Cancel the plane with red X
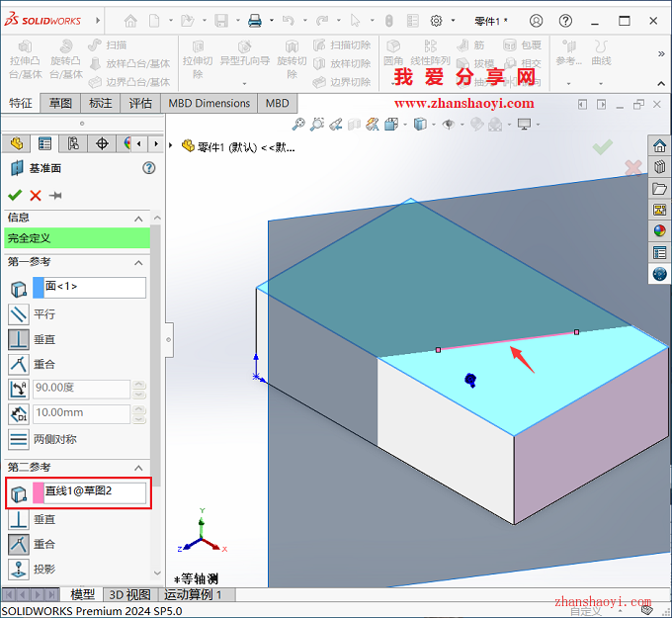The image size is (672, 618). [x=36, y=196]
